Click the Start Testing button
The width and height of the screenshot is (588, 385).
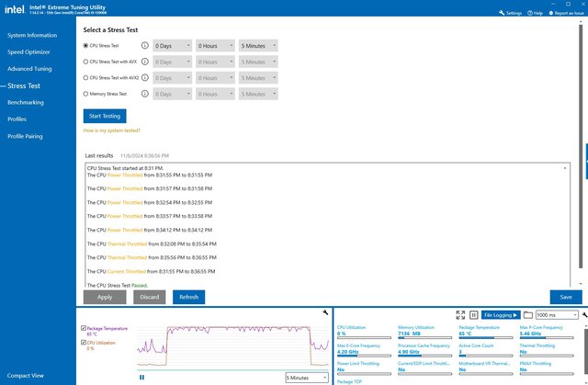[105, 116]
